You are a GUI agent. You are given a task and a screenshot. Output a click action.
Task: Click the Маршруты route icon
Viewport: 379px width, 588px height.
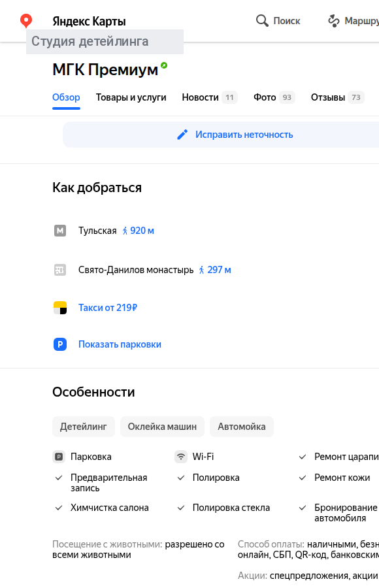coord(334,21)
